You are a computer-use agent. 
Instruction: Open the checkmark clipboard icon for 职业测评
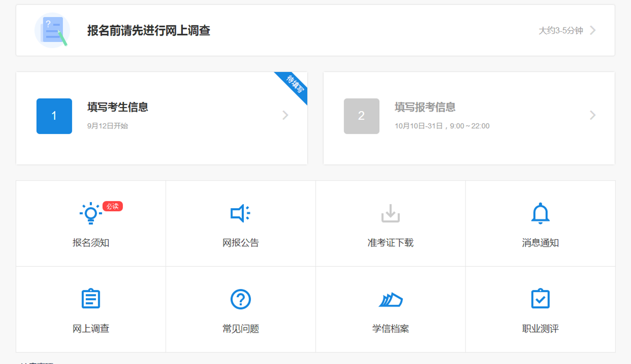(x=540, y=299)
